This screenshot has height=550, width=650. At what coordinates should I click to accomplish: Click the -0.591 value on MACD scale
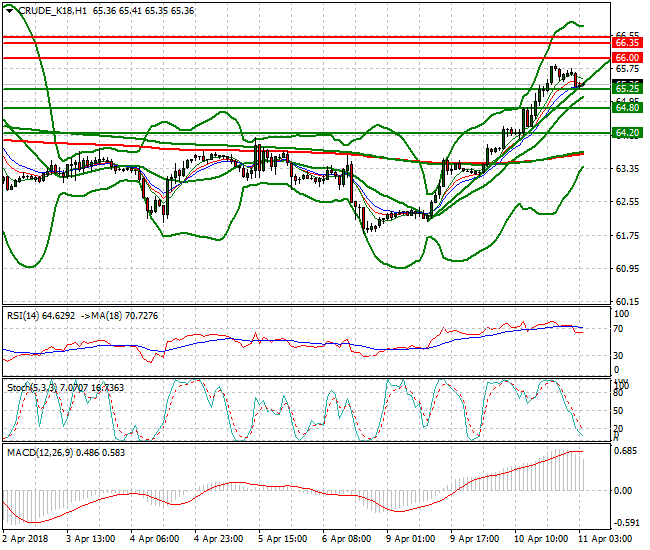[x=627, y=522]
